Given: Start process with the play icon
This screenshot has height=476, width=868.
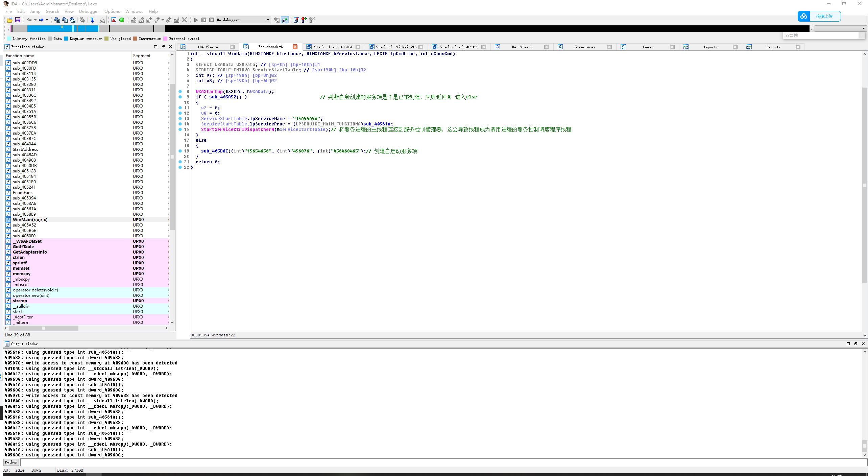Looking at the screenshot, I should point(196,20).
